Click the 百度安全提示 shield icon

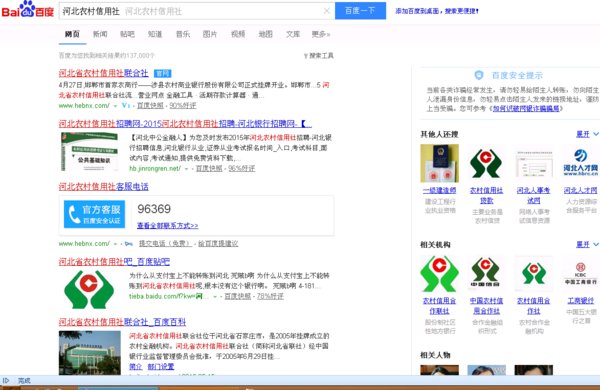click(479, 75)
